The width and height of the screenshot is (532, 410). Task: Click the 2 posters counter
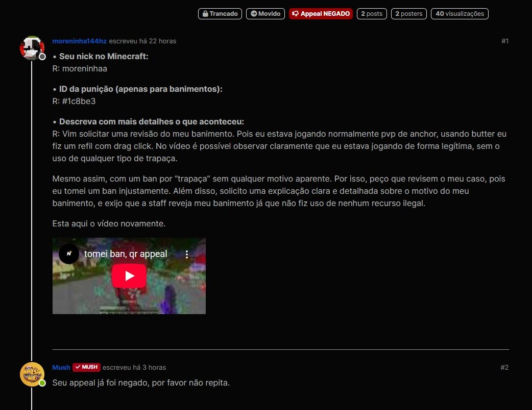click(409, 14)
